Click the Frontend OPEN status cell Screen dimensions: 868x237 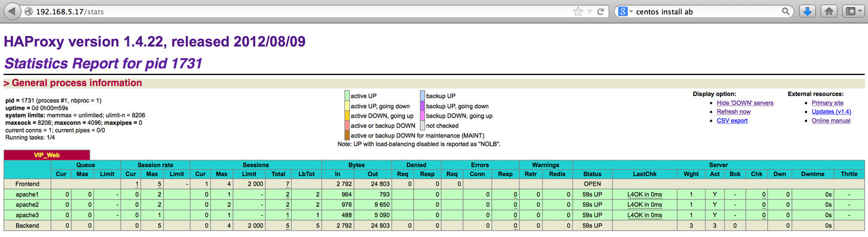coord(592,184)
